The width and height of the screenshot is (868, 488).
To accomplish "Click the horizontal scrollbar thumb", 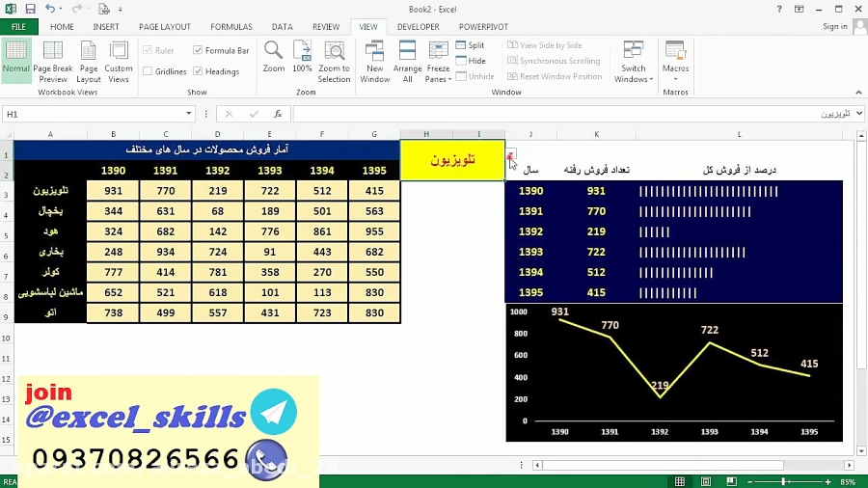I will click(x=664, y=465).
